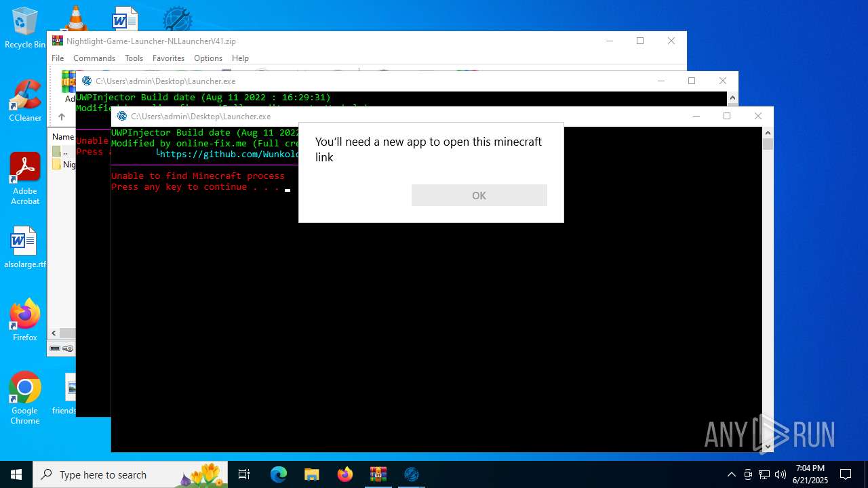Click the volume icon in system tray
Viewport: 868px width, 488px height.
tap(781, 474)
